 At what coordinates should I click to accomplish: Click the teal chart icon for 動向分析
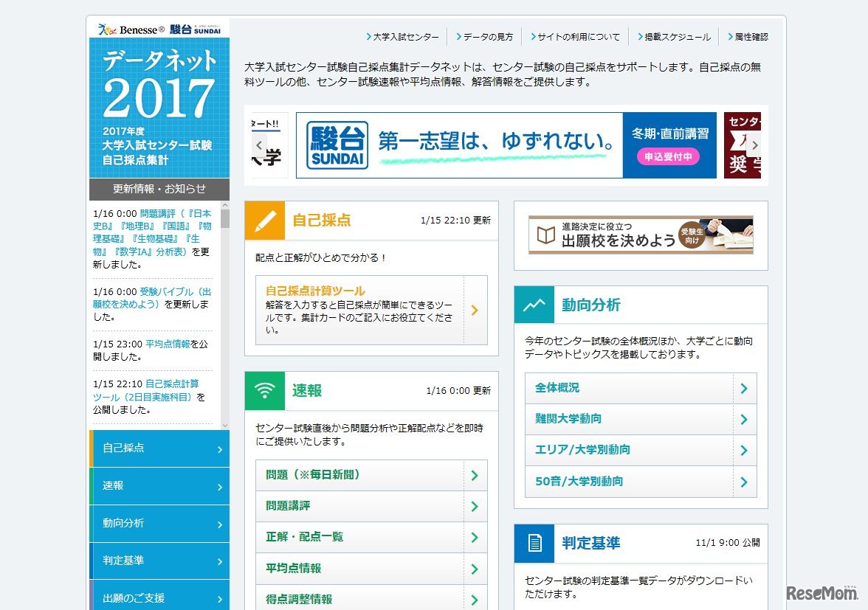(534, 304)
